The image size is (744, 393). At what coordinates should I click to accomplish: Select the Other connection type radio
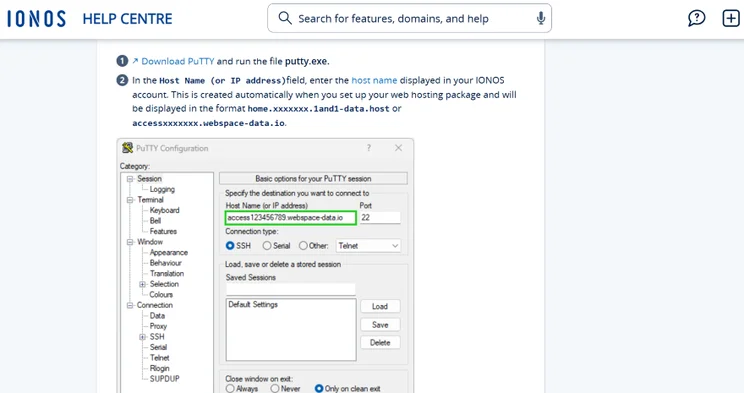click(x=303, y=245)
